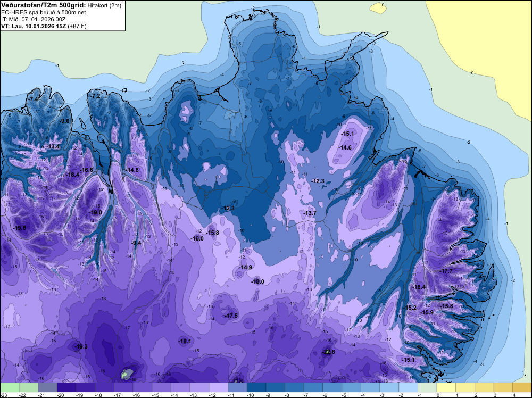The width and height of the screenshot is (532, 398).
Task: Click the -13.7 temperature label
Action: point(310,213)
